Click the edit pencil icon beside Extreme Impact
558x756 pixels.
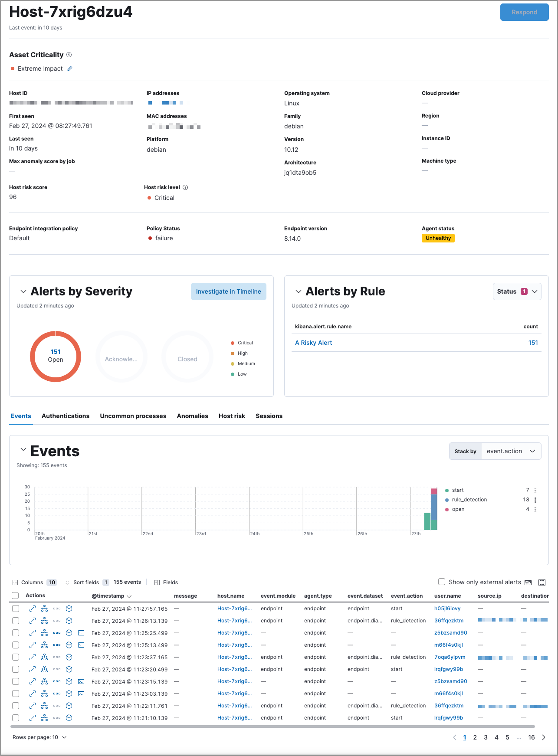click(x=70, y=69)
